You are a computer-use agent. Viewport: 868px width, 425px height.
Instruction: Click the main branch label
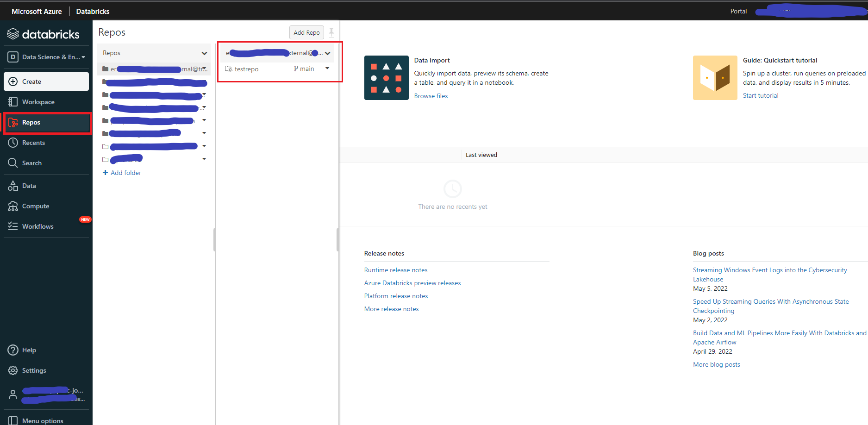[304, 69]
